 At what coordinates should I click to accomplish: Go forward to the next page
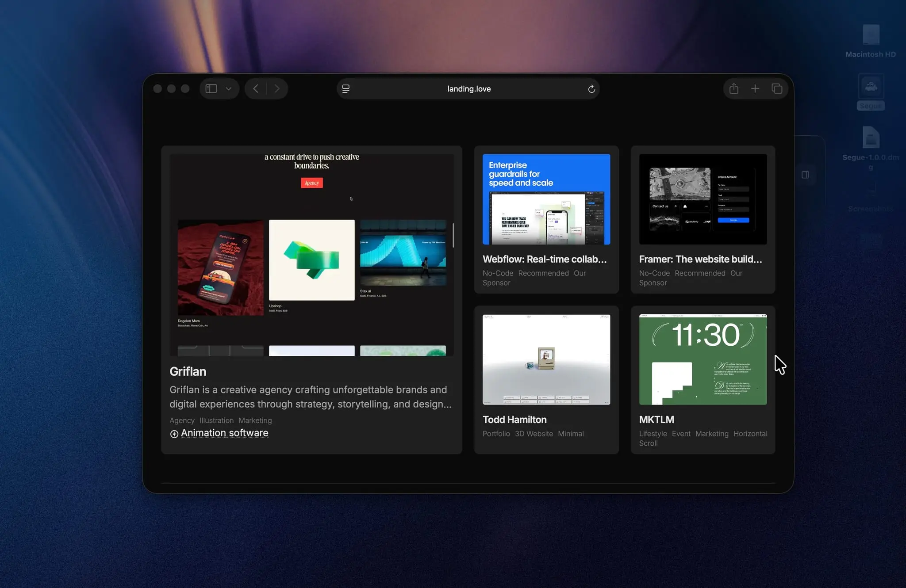tap(277, 89)
